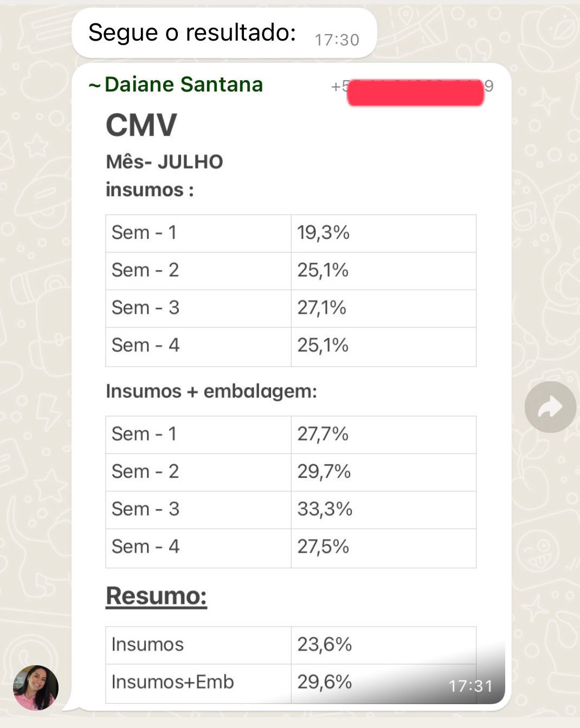Tap the 17:30 timestamp of the first message
This screenshot has width=580, height=728.
tap(337, 40)
